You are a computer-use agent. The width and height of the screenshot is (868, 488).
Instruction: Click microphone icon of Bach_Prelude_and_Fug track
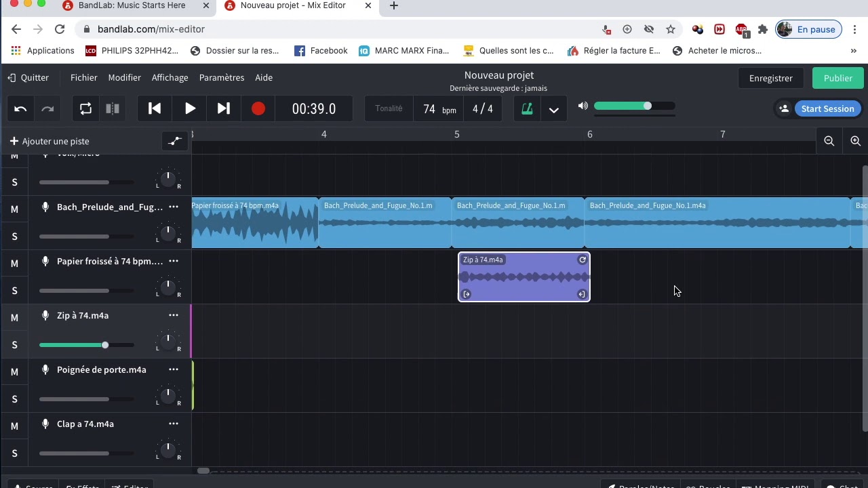[45, 207]
